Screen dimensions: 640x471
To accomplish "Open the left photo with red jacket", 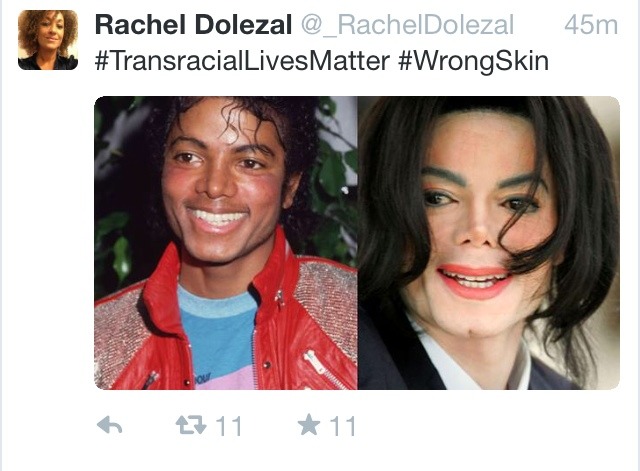I will (x=226, y=243).
